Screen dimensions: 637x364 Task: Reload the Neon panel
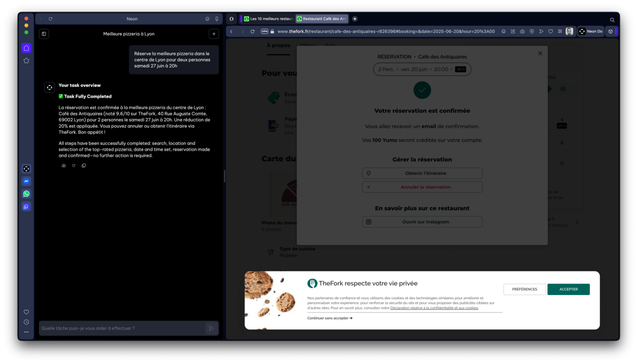pyautogui.click(x=50, y=19)
